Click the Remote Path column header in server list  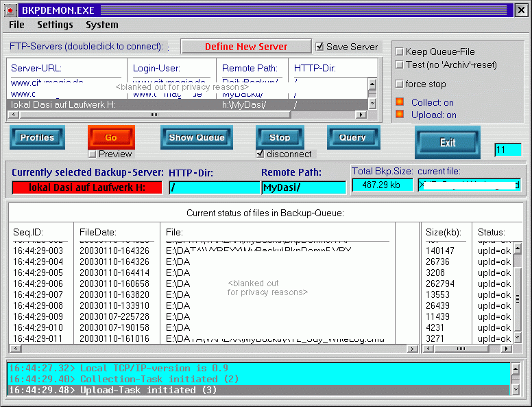[250, 68]
